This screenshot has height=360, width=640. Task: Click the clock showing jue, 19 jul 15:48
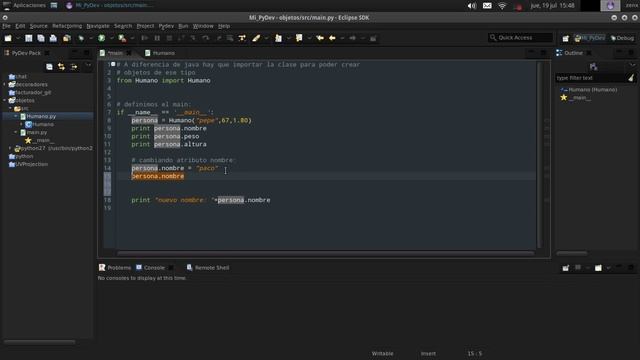tap(552, 5)
